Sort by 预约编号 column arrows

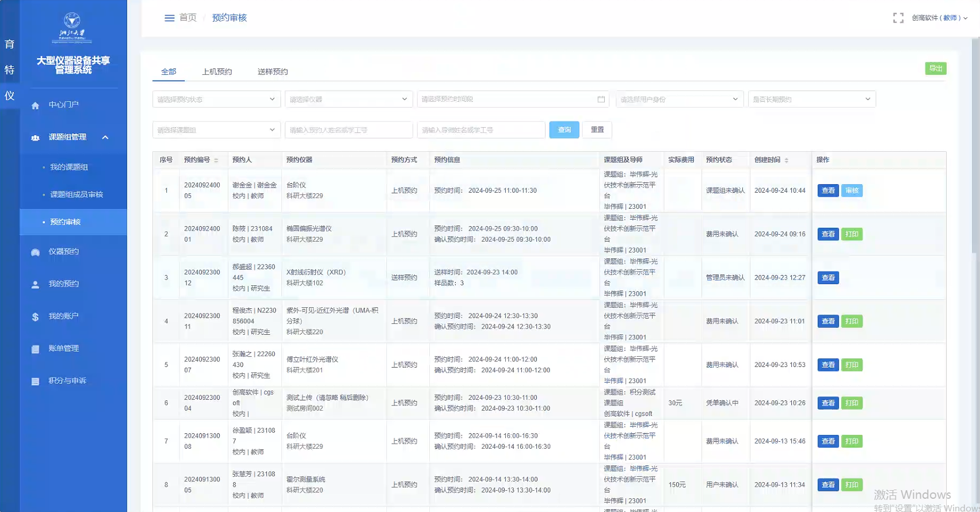tap(216, 160)
